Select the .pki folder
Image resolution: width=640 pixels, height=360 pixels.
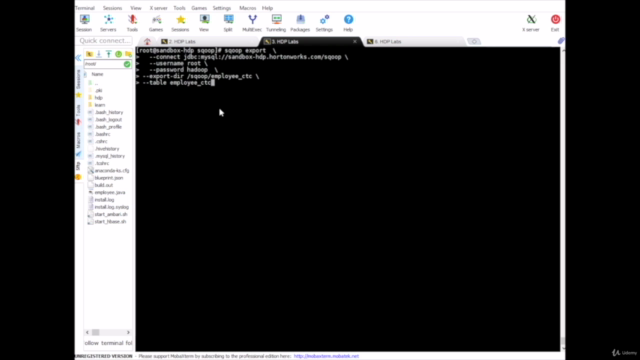[98, 90]
